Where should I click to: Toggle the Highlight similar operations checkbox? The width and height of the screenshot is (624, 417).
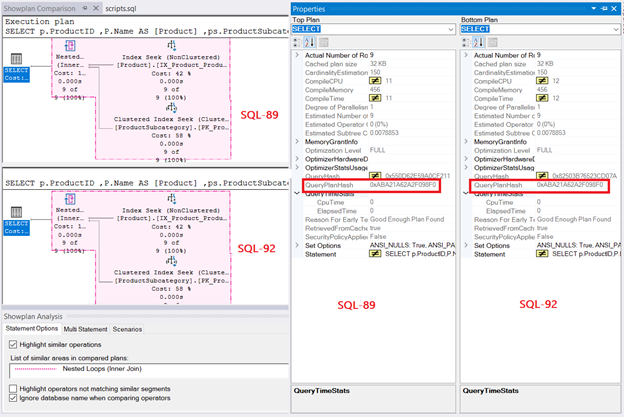point(13,345)
